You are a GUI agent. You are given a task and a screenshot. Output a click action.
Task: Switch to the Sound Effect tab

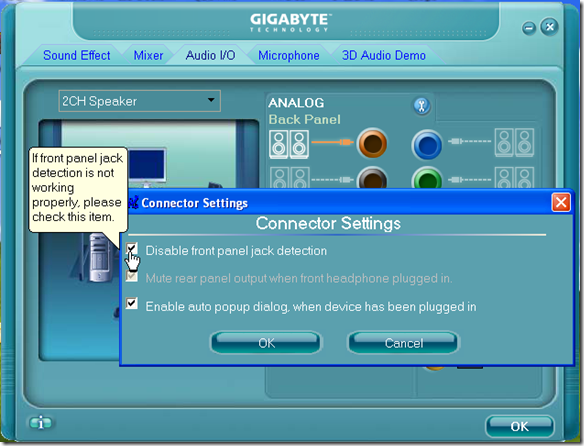point(77,55)
